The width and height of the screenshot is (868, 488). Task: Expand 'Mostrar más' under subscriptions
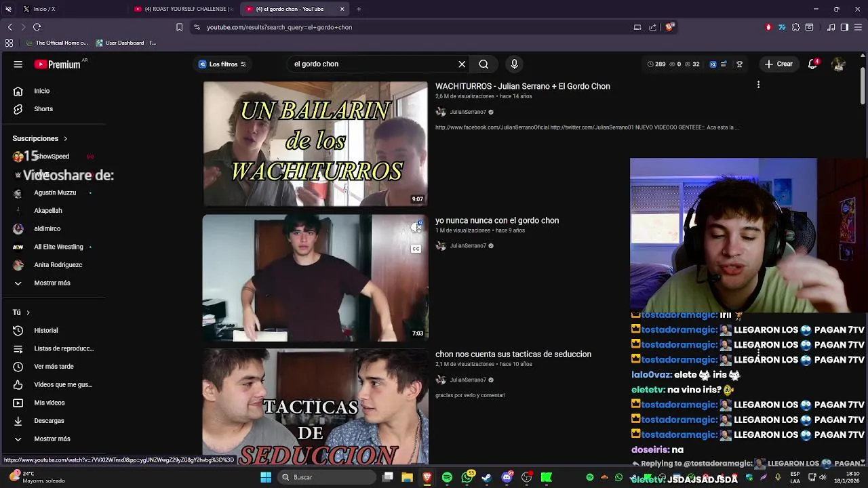point(53,283)
